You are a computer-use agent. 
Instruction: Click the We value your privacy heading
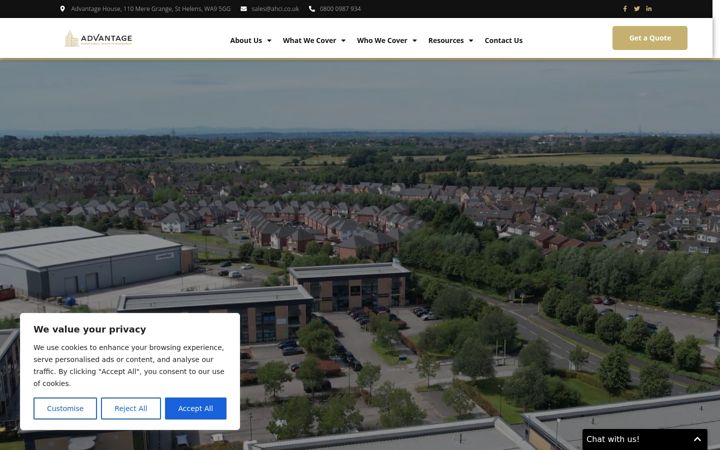coord(90,329)
